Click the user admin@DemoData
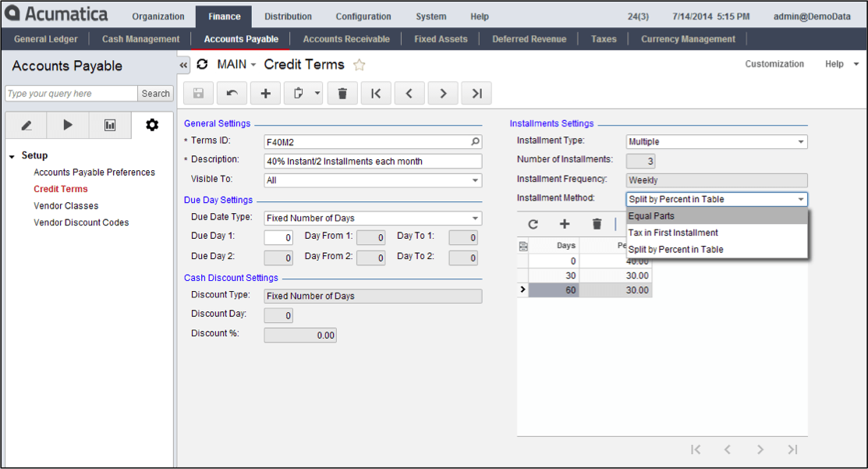The image size is (868, 469). (x=812, y=16)
